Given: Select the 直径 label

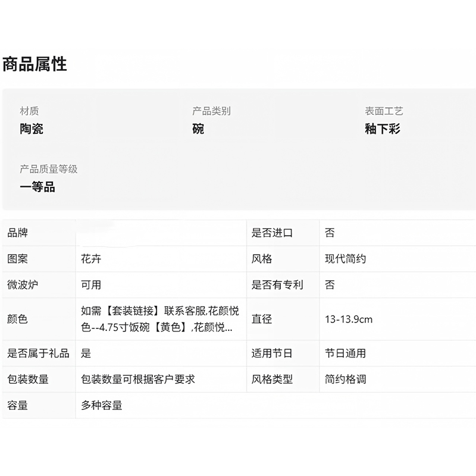Looking at the screenshot, I should coord(262,319).
